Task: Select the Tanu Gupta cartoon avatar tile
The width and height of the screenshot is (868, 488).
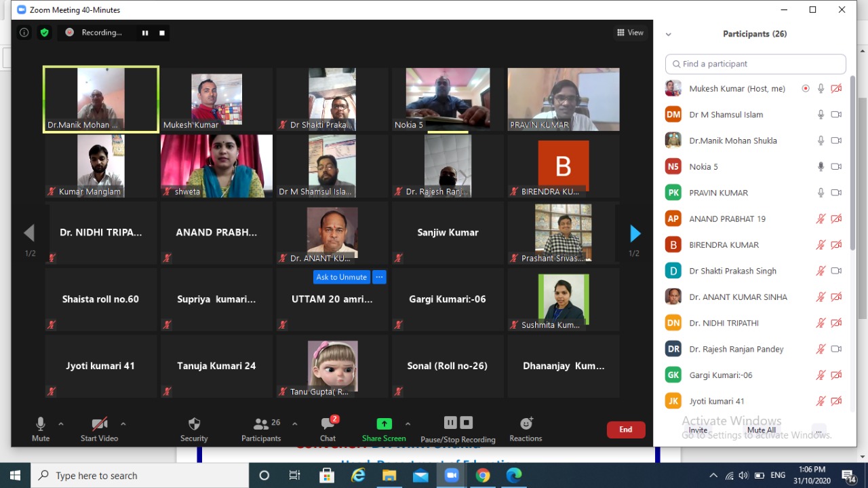Action: 332,366
